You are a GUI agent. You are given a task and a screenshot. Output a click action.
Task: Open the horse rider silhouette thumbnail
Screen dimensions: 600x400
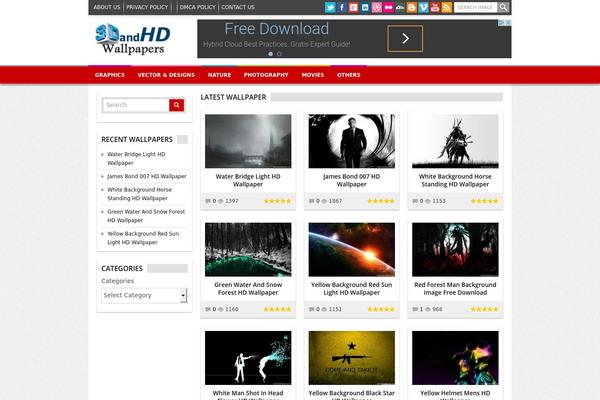tap(455, 141)
